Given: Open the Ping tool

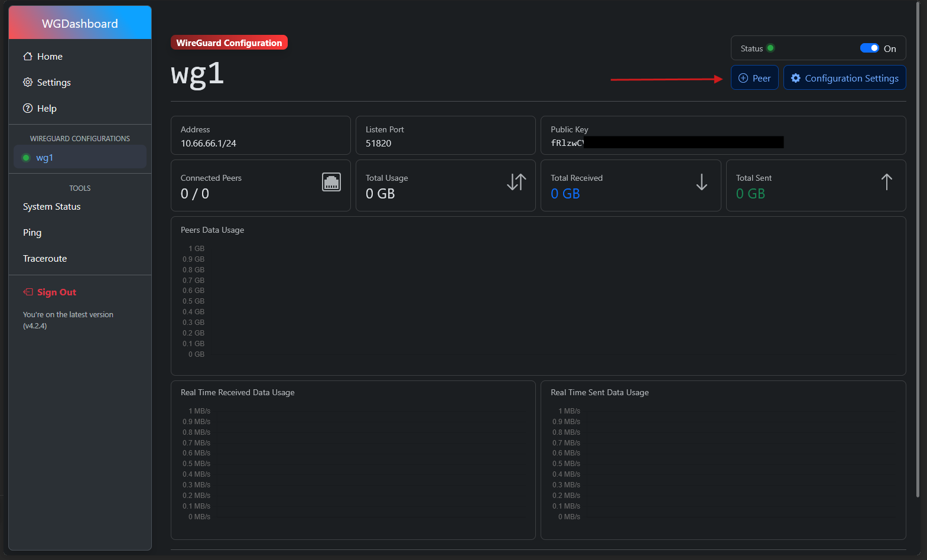Looking at the screenshot, I should [x=32, y=233].
